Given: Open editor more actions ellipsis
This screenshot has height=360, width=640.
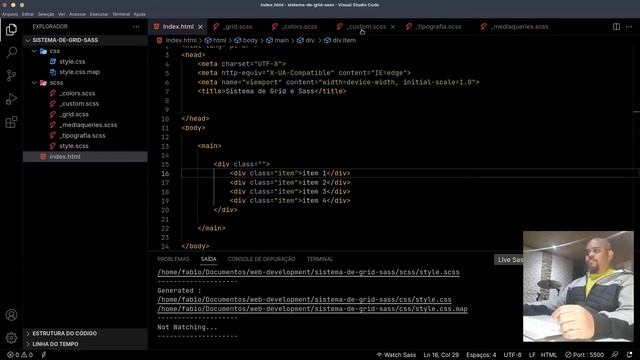Looking at the screenshot, I should pos(629,27).
